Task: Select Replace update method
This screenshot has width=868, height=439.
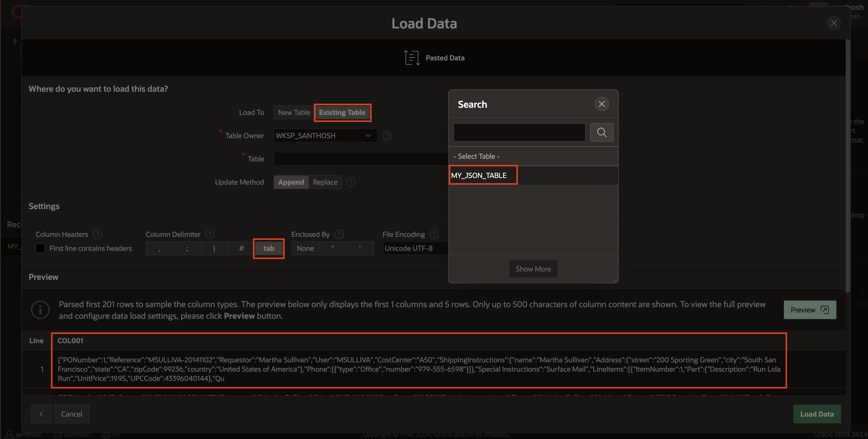Action: pos(325,182)
